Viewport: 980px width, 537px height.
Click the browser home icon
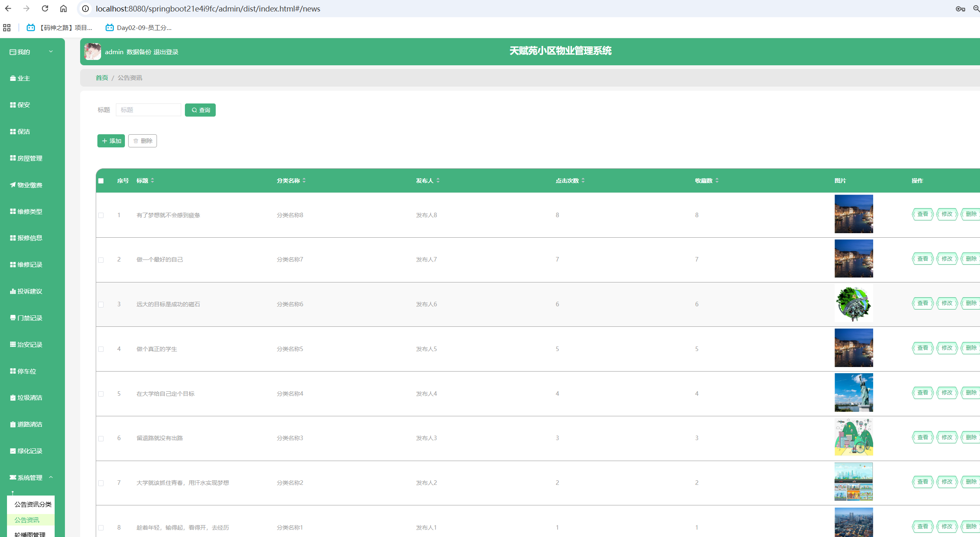coord(63,9)
